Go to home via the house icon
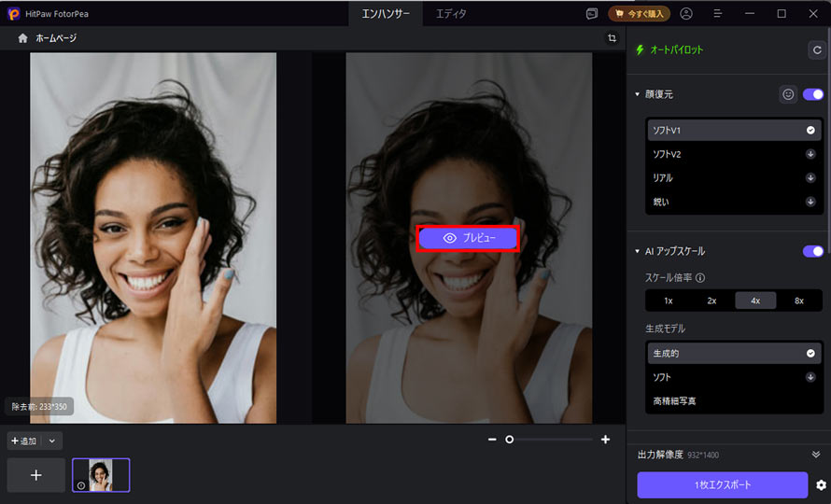831x504 pixels. point(22,38)
